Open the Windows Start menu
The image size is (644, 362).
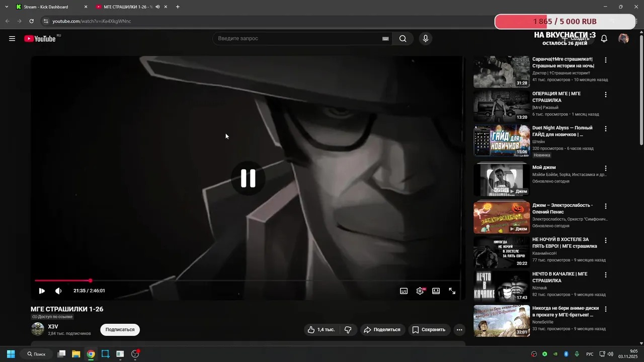[11, 354]
